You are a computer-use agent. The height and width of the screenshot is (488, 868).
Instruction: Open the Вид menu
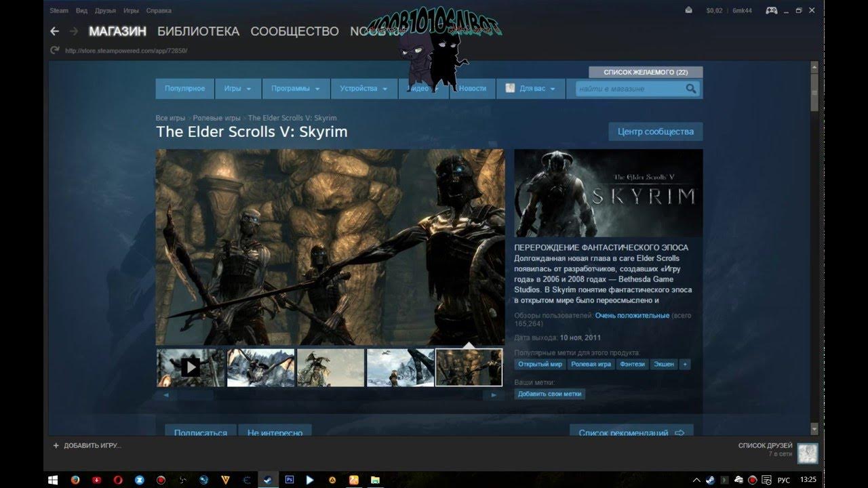81,11
